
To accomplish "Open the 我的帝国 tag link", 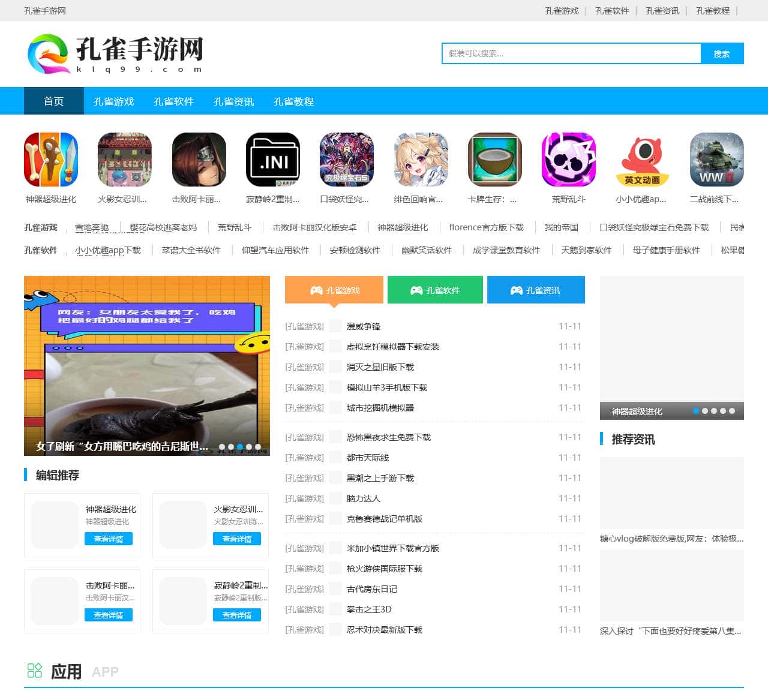I will (562, 227).
